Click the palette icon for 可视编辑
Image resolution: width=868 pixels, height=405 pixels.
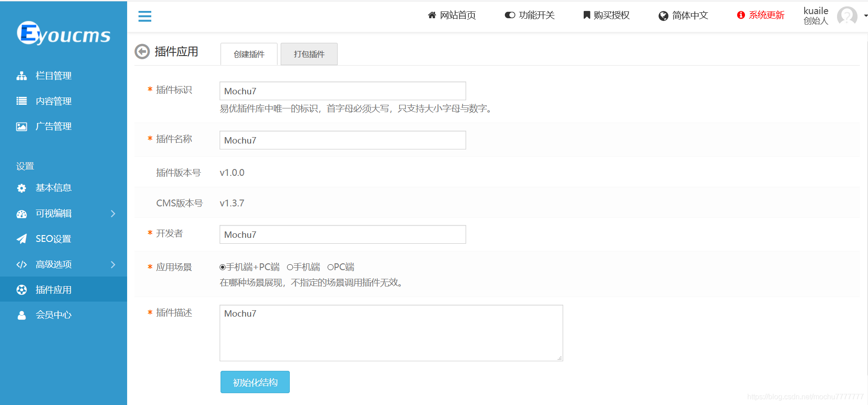point(21,214)
